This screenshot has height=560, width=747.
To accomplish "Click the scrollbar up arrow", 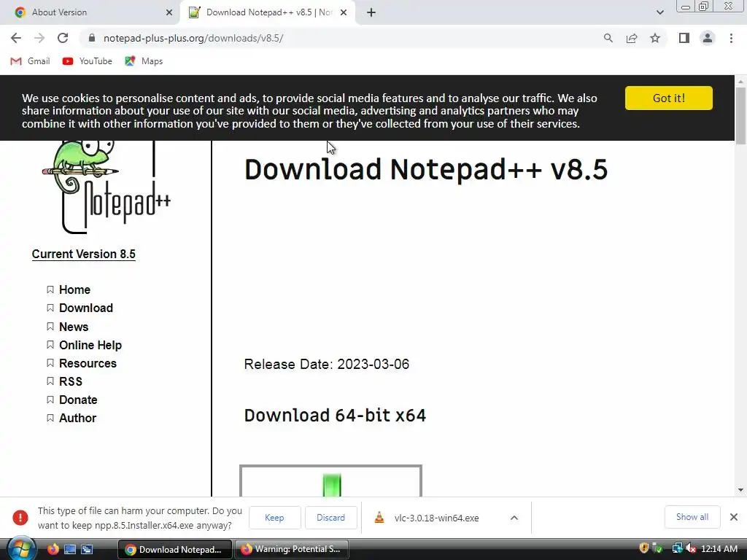I will pos(740,82).
